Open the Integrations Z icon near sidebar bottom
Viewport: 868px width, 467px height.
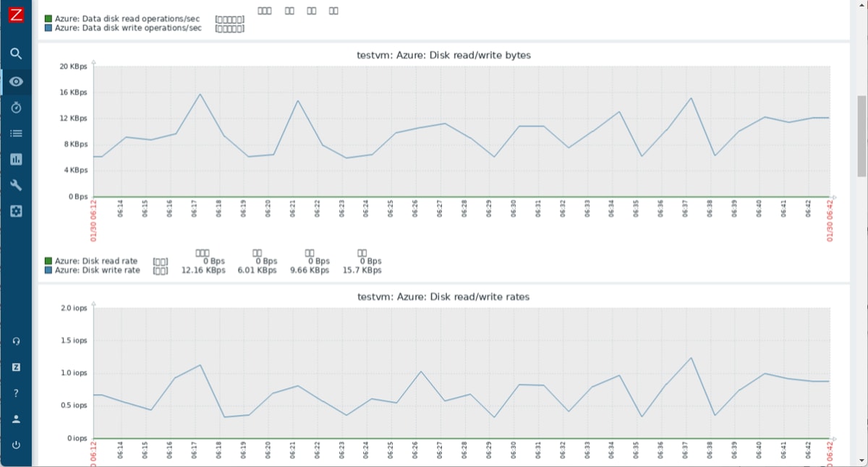tap(16, 367)
